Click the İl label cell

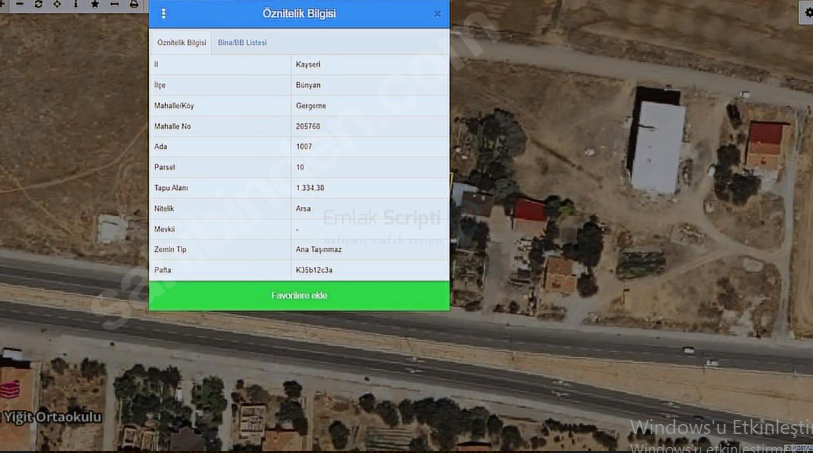click(220, 64)
